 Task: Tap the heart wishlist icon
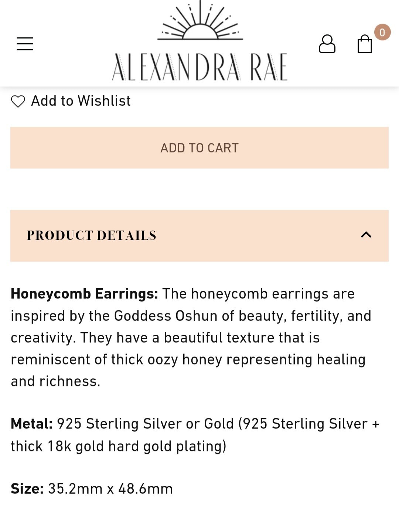(18, 101)
